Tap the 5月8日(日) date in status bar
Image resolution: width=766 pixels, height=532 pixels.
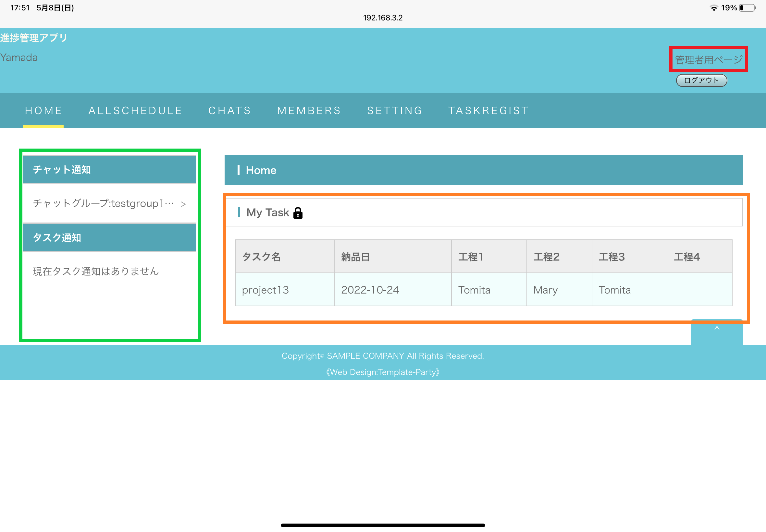tap(56, 8)
